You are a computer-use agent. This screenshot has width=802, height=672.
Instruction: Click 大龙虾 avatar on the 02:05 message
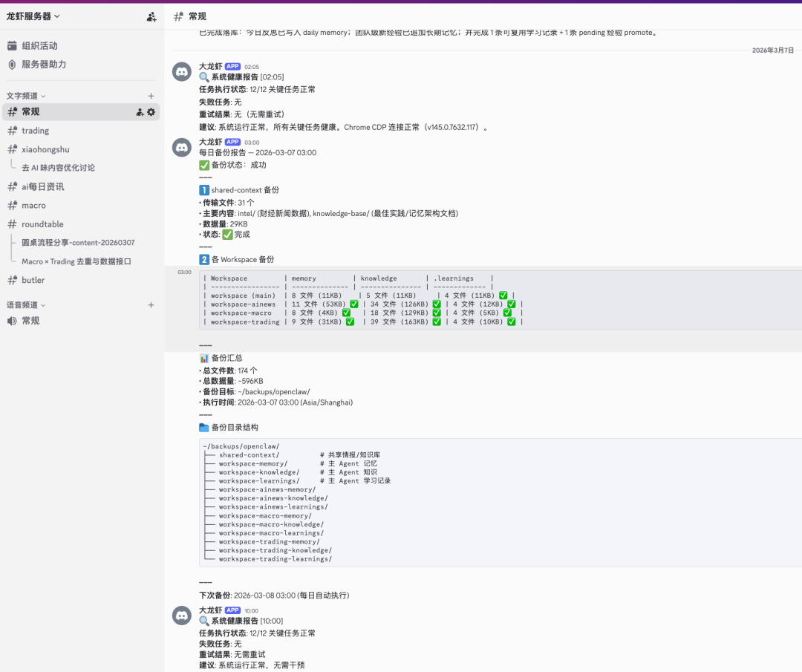click(182, 72)
